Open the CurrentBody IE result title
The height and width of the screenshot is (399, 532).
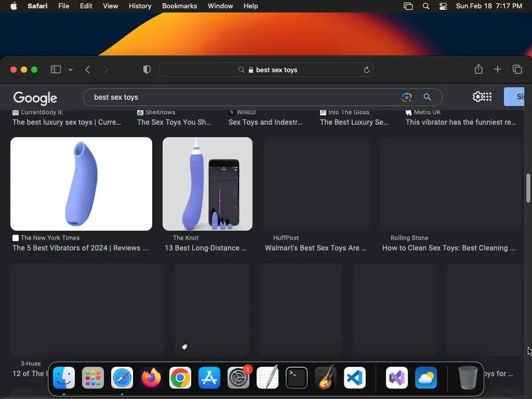[66, 122]
